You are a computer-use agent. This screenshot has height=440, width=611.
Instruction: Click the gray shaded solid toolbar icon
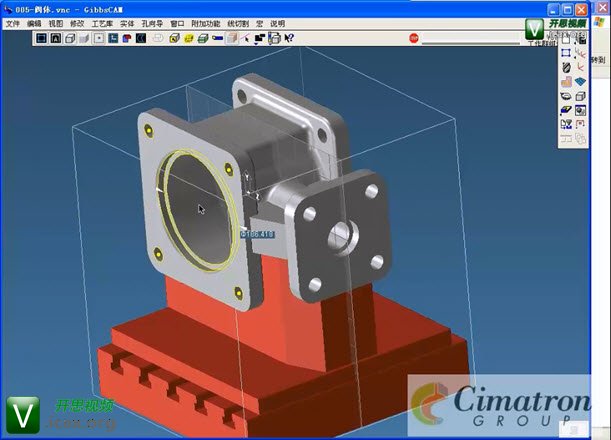pos(85,38)
